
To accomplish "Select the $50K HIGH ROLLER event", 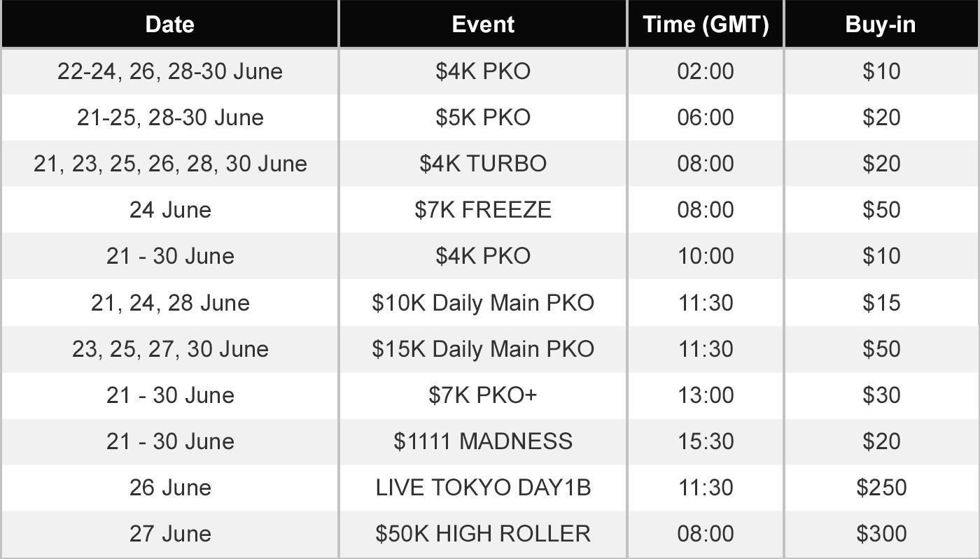I will click(483, 534).
